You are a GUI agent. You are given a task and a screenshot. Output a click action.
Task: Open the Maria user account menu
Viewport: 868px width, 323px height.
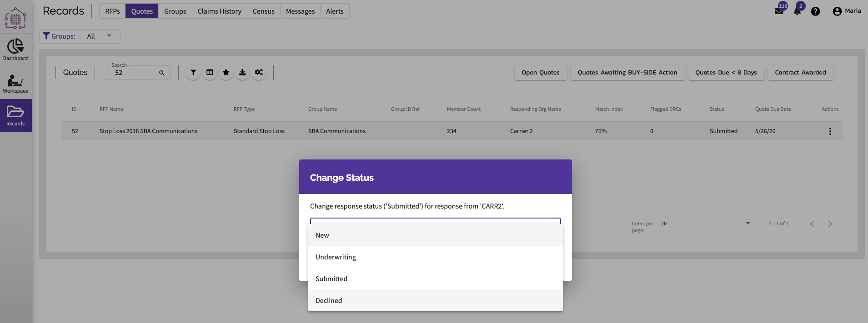pyautogui.click(x=847, y=11)
